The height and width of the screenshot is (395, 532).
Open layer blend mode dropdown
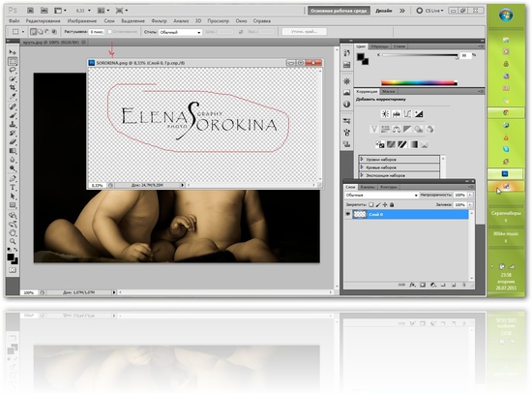[x=381, y=196]
